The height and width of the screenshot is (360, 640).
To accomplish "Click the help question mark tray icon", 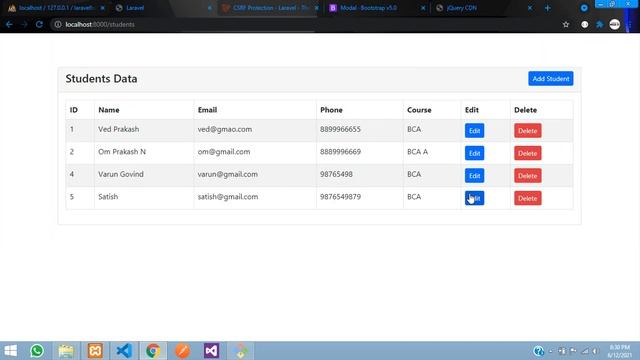I will (538, 351).
